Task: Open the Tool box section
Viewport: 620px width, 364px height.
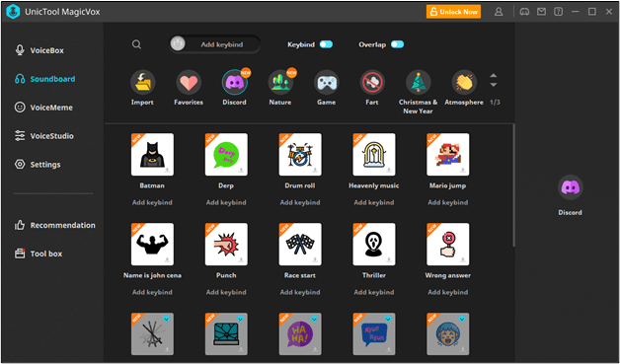Action: click(x=39, y=254)
